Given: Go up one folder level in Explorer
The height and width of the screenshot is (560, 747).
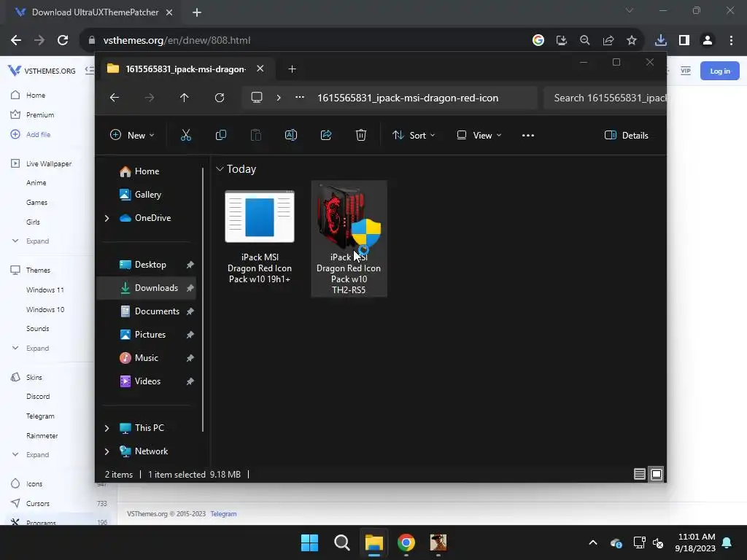Looking at the screenshot, I should pos(185,98).
